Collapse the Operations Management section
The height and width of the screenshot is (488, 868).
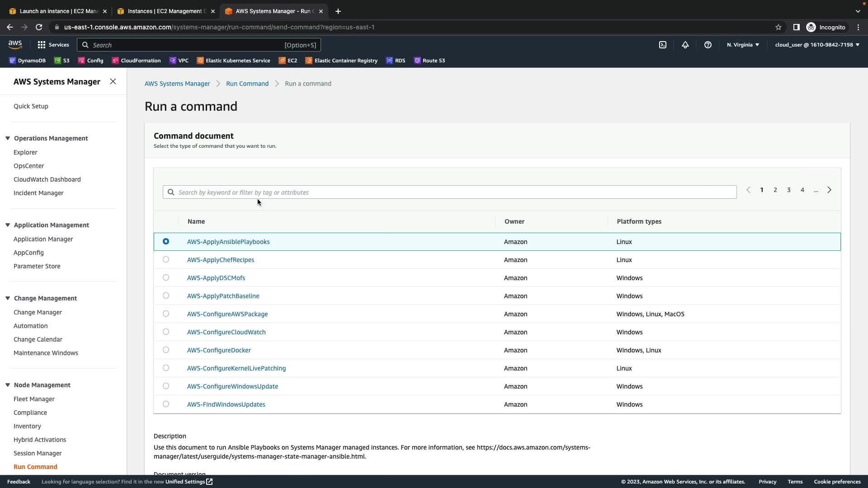(x=8, y=138)
